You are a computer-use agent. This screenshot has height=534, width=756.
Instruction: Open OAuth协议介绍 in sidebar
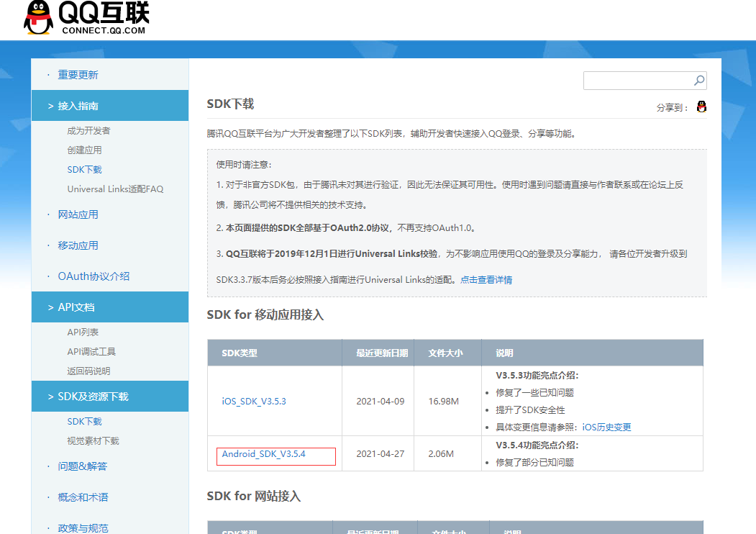coord(94,276)
